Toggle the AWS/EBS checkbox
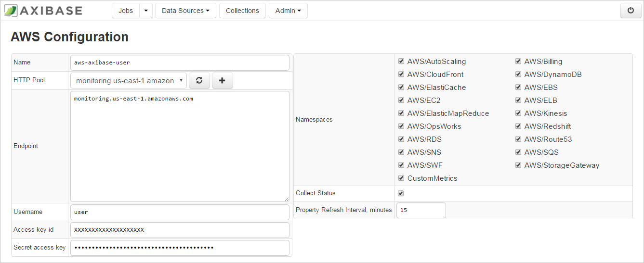 [x=518, y=88]
